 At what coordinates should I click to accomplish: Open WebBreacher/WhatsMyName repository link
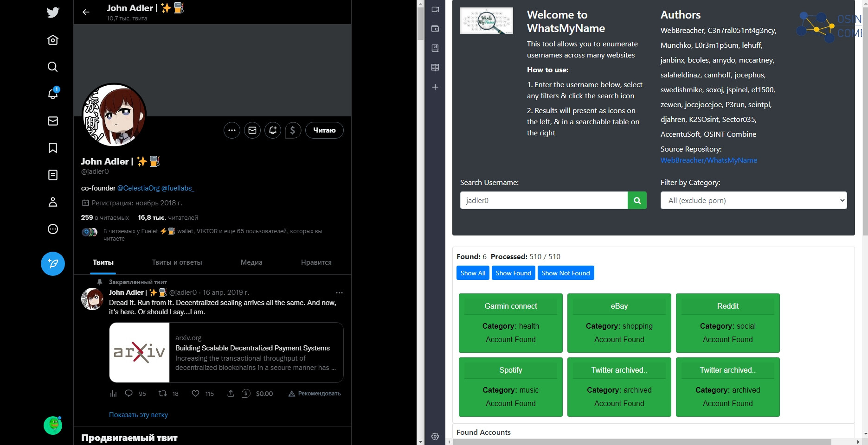point(708,160)
